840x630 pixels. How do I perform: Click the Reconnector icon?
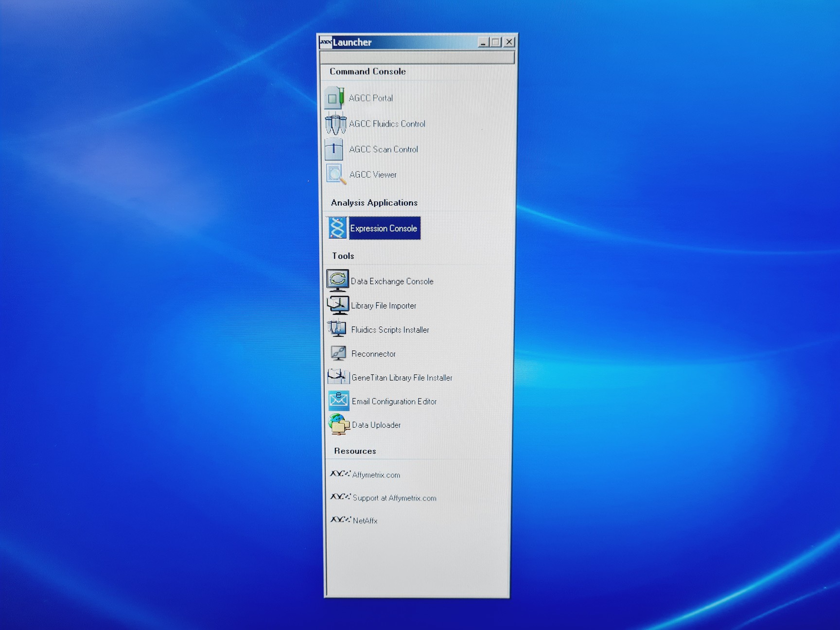[x=338, y=353]
